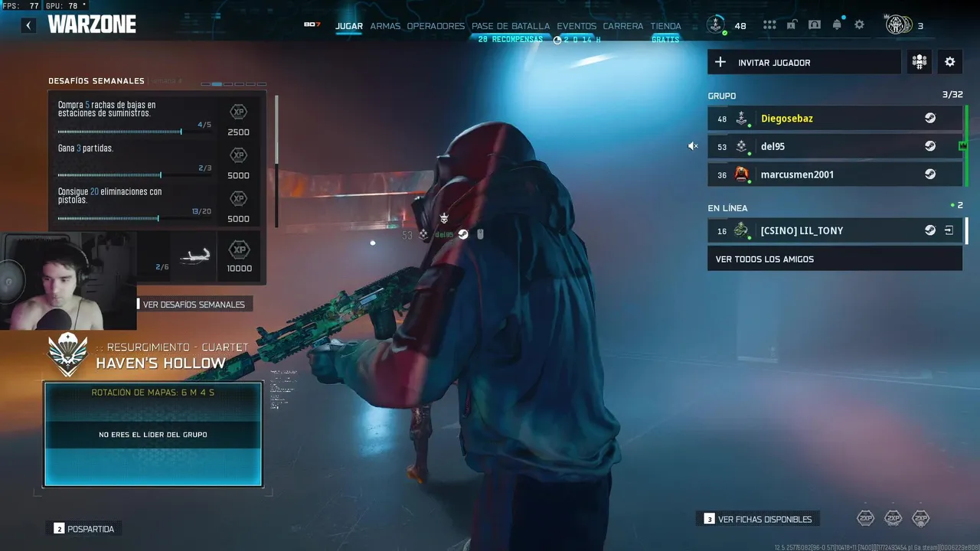Select party member del95
This screenshot has height=551, width=980.
(835, 146)
